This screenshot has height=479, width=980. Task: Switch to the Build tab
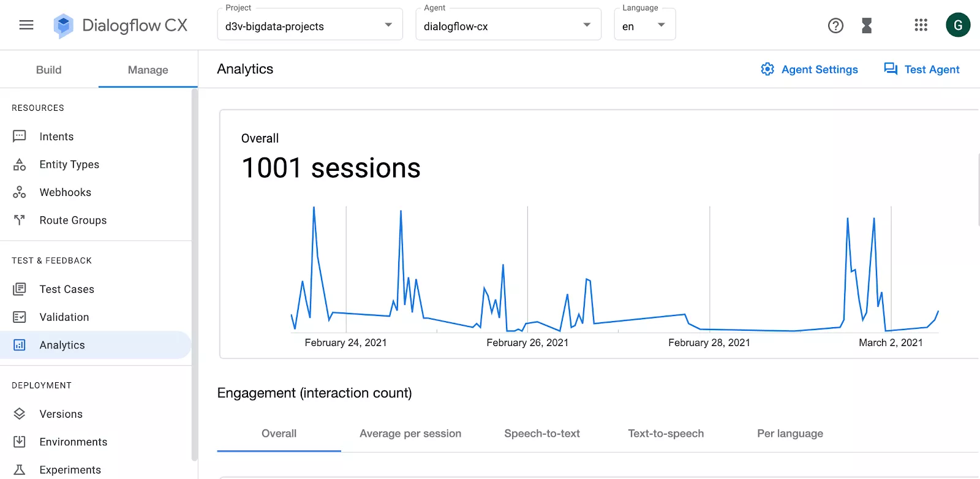49,70
